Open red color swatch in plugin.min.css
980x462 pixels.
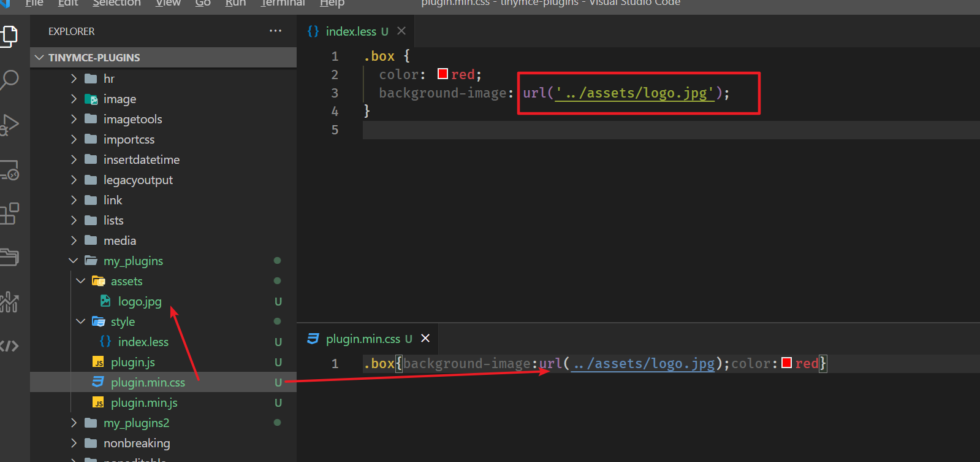[x=786, y=363]
